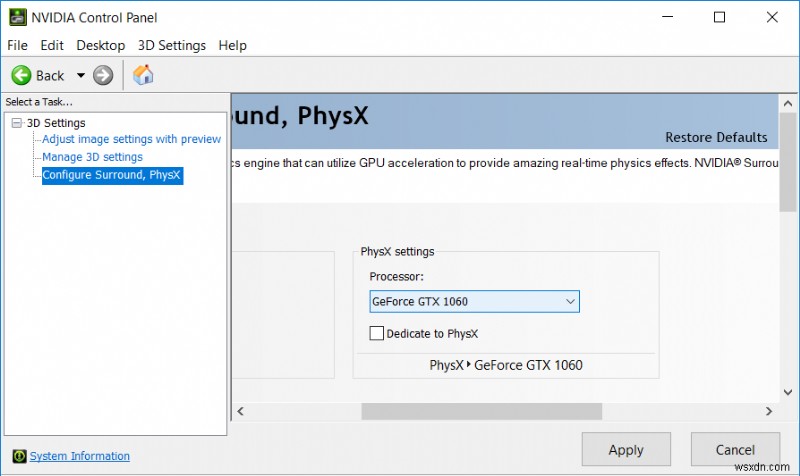Viewport: 800px width, 476px height.
Task: Click the Apply button
Action: tap(626, 449)
